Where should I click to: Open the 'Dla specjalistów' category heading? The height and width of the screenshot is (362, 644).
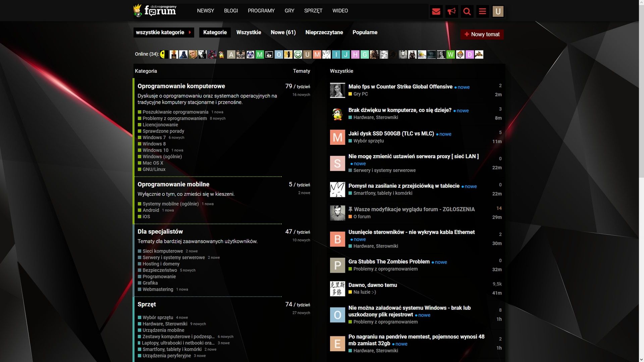pyautogui.click(x=160, y=232)
